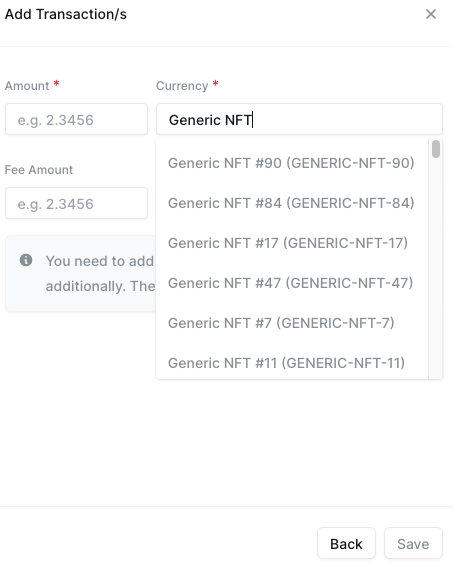Click the info circle icon in notice
Viewport: 453px width, 566px height.
coord(26,260)
